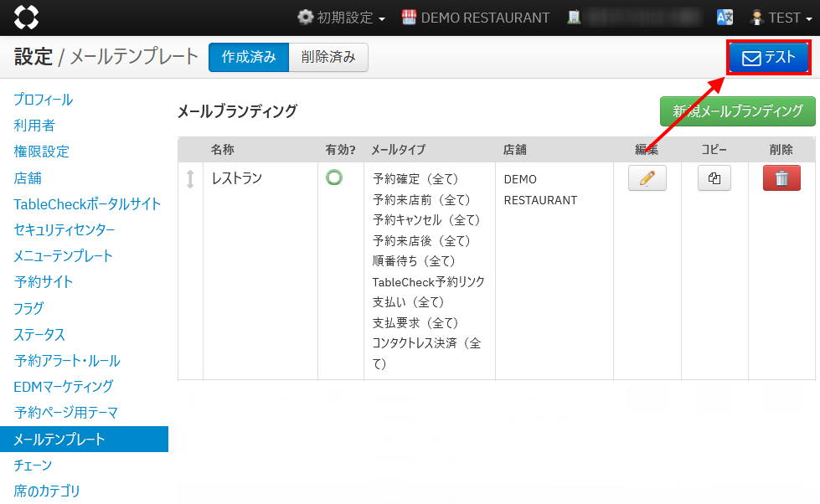The height and width of the screenshot is (504, 820).
Task: Click the TableCheck logo icon
Action: 26,17
